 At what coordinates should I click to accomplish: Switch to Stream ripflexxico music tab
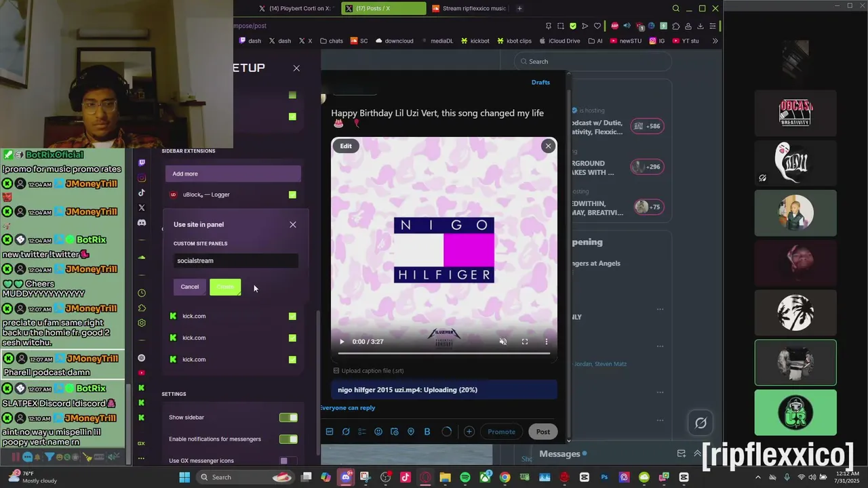470,8
